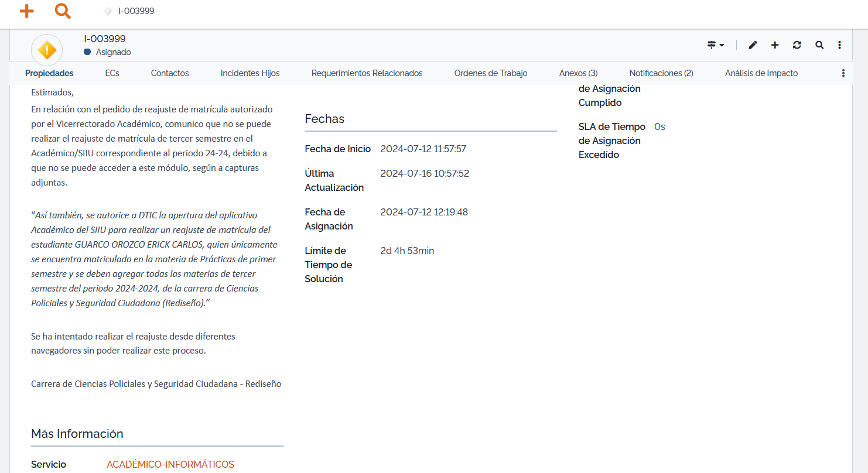Screen dimensions: 868x473
Task: Click the orange plus create icon
Action: [26, 11]
